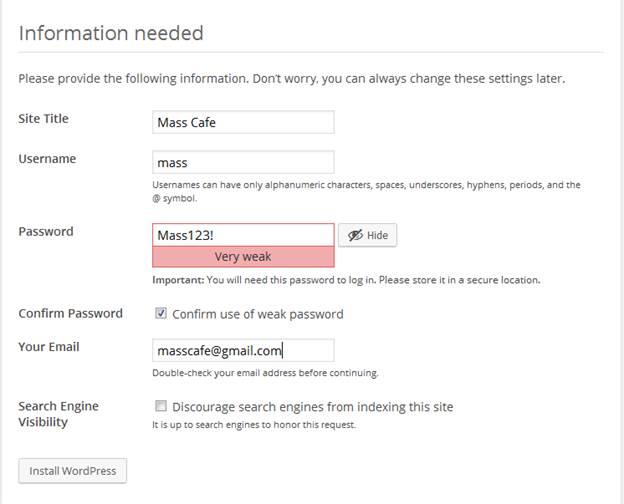This screenshot has height=504, width=624.
Task: Click the Very weak strength indicator
Action: [243, 257]
